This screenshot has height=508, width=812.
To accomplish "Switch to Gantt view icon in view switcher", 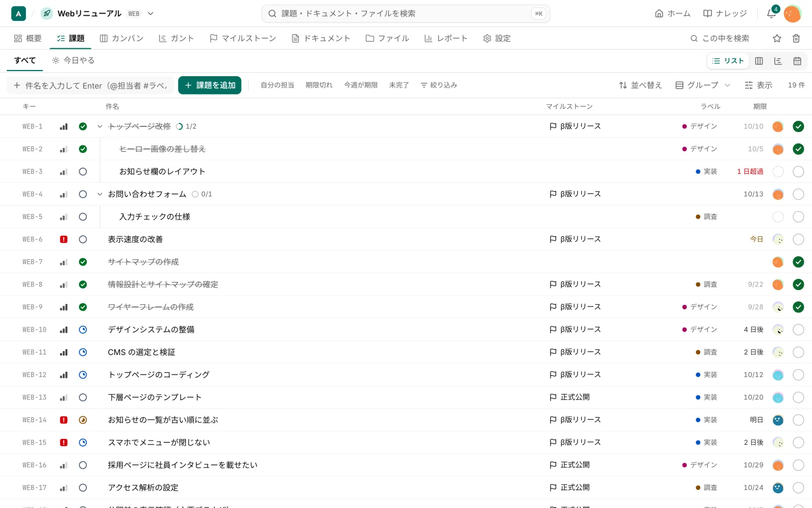I will [x=778, y=61].
